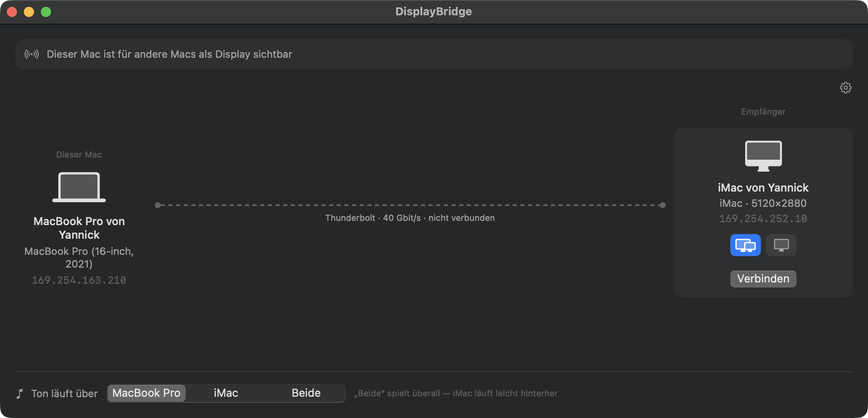868x418 pixels.
Task: Select Beide audio output option
Action: coord(306,393)
